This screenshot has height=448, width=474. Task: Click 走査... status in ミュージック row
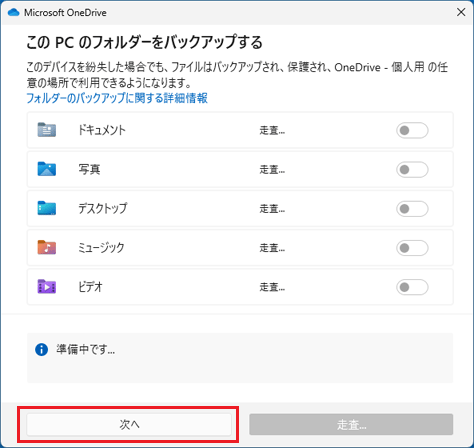[272, 248]
